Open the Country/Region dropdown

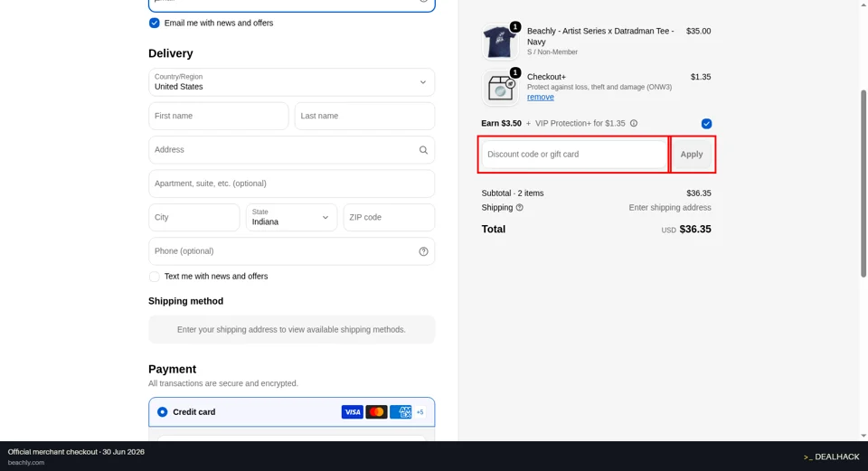[x=292, y=82]
